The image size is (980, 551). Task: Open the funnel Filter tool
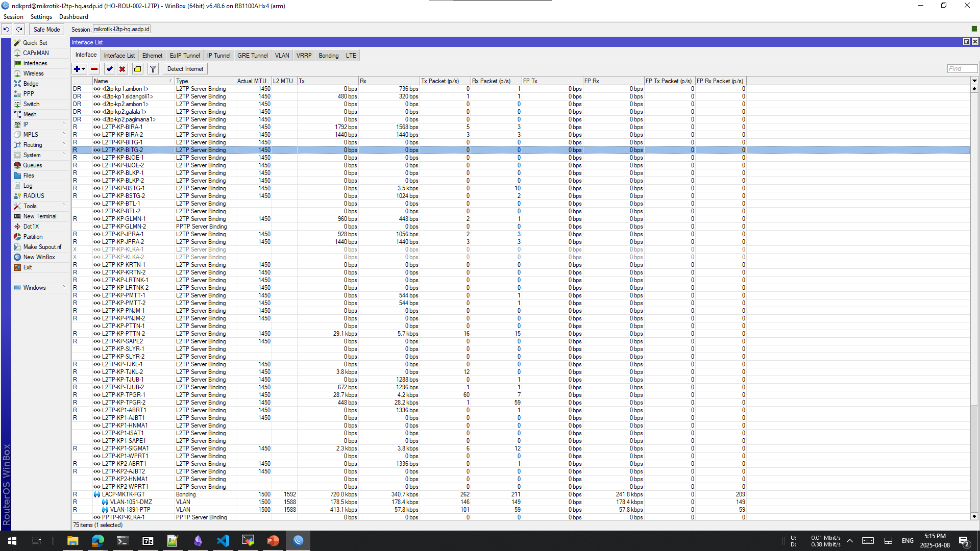pyautogui.click(x=153, y=69)
